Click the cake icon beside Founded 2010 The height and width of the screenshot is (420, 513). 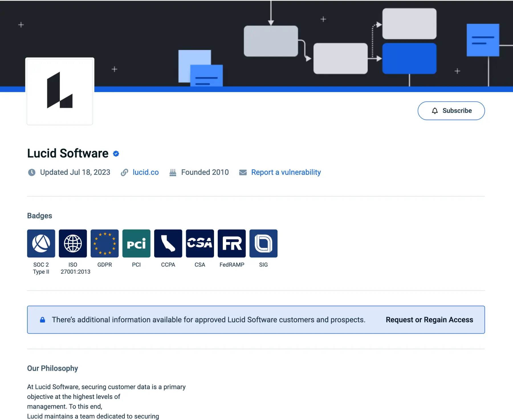173,173
